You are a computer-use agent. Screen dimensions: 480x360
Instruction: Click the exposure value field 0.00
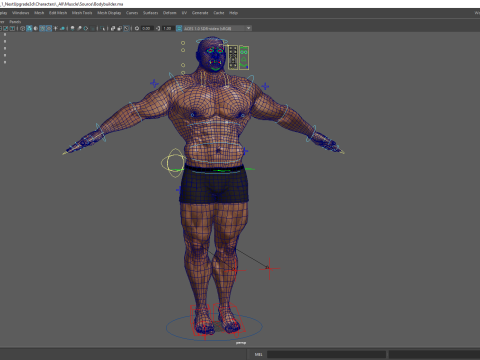click(146, 28)
